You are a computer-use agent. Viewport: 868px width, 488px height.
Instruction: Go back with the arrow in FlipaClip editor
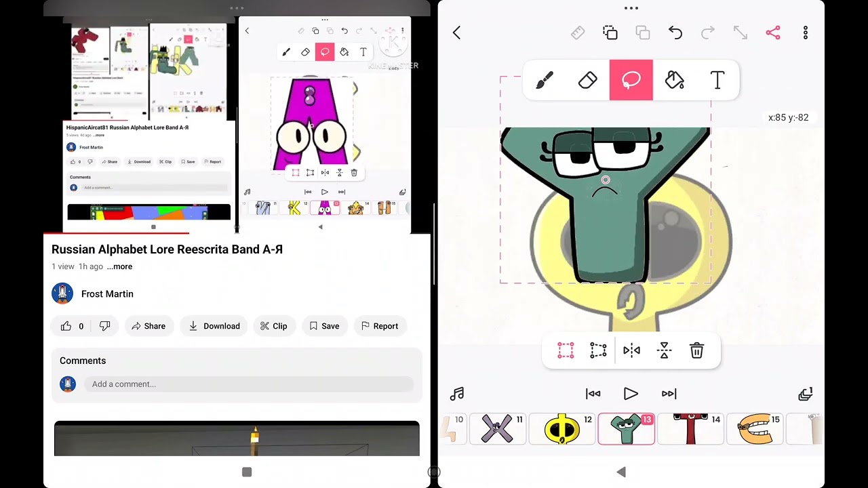pos(456,33)
